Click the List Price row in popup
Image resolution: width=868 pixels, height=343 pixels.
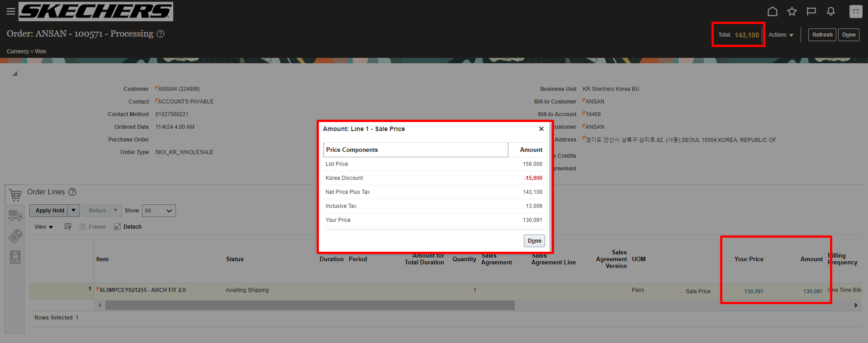[434, 164]
